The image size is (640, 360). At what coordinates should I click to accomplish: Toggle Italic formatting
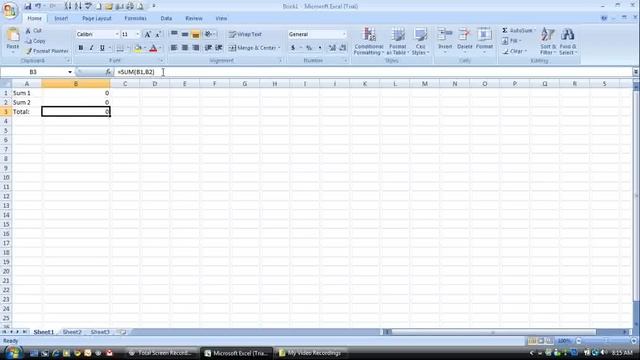coord(91,48)
